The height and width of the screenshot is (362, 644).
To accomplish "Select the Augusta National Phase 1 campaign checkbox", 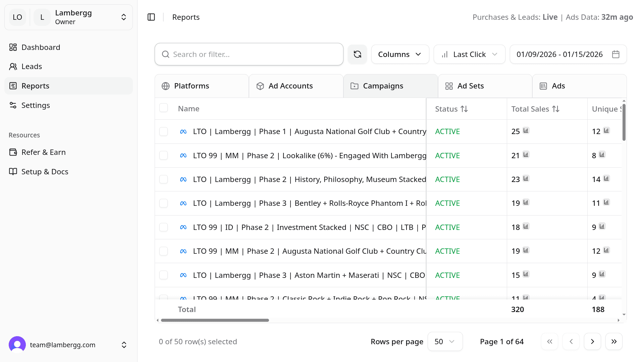I will (x=164, y=131).
